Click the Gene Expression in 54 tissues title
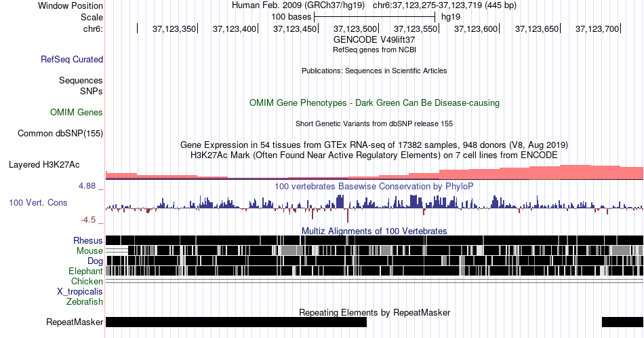The height and width of the screenshot is (338, 644). tap(374, 145)
